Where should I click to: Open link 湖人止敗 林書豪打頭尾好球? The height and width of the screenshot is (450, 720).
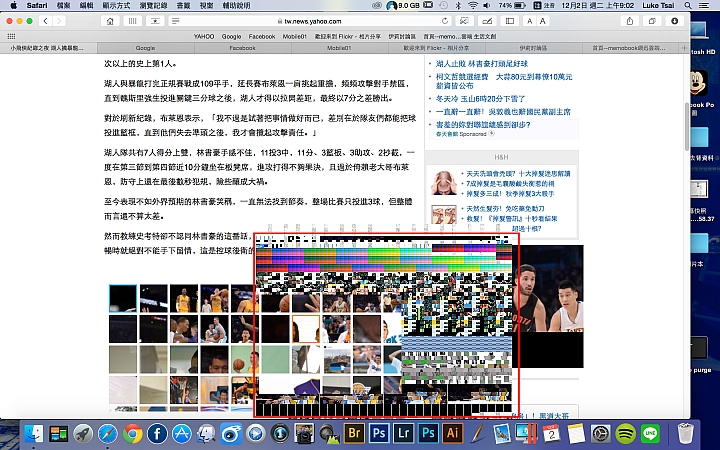click(x=482, y=63)
